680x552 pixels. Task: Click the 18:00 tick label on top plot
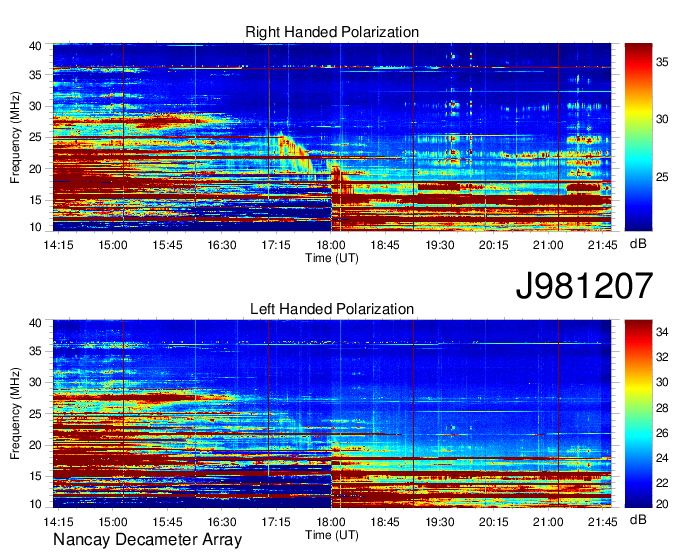click(x=330, y=245)
